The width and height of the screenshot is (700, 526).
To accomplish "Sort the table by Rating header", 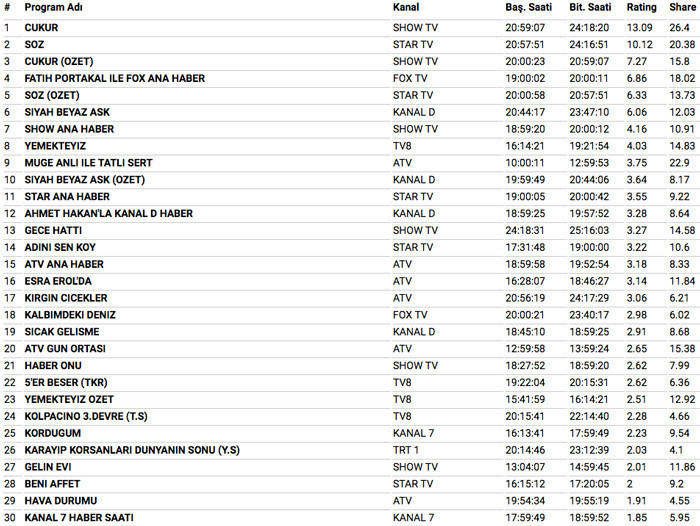I will tap(642, 7).
